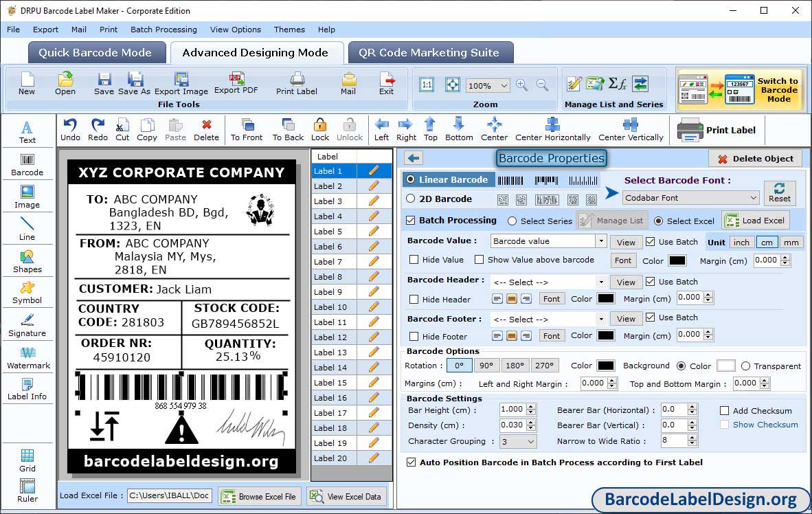Viewport: 812px width, 514px height.
Task: Click the Delete Object button
Action: pos(755,159)
